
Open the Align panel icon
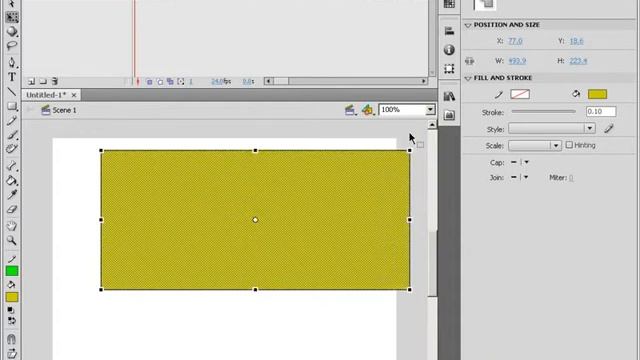click(x=449, y=31)
